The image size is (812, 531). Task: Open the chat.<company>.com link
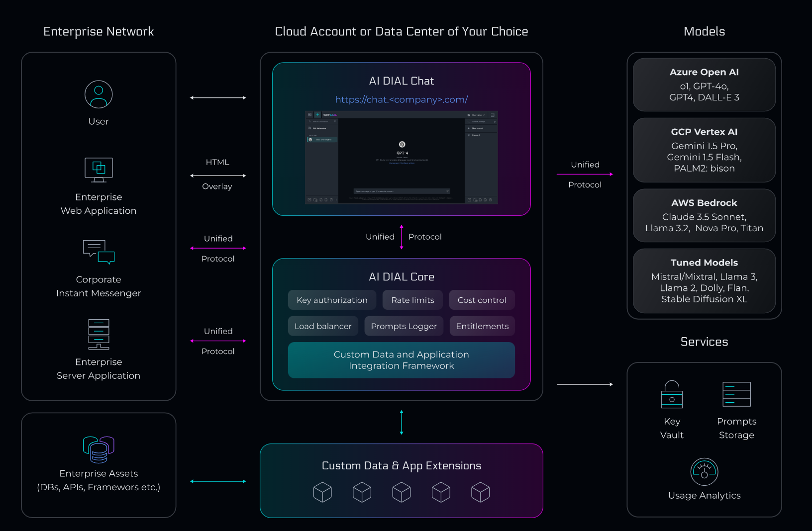[x=402, y=99]
